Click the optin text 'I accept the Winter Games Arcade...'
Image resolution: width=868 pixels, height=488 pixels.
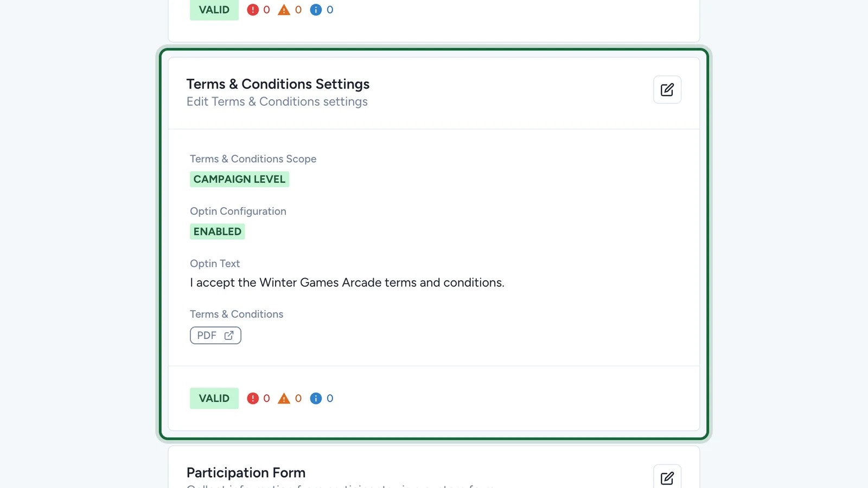click(x=347, y=282)
